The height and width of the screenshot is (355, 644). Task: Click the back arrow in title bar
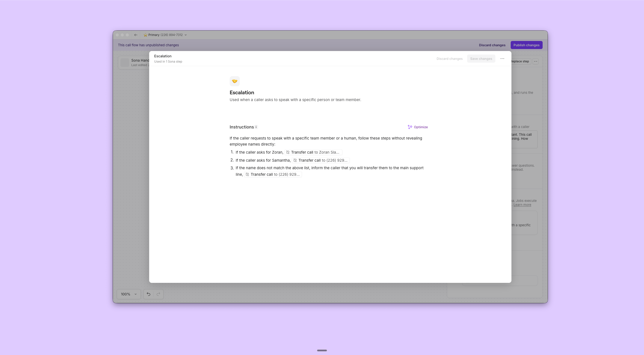pyautogui.click(x=136, y=35)
